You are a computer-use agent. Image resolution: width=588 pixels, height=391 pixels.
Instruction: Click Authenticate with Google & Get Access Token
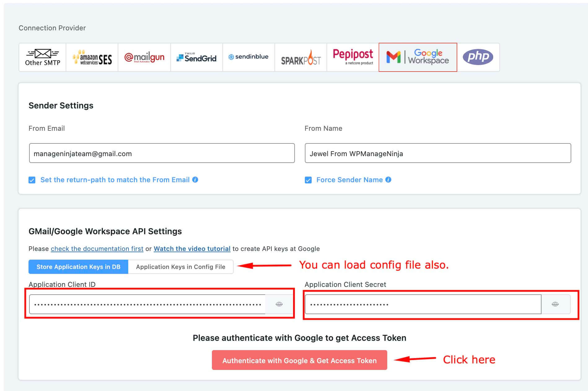point(299,360)
